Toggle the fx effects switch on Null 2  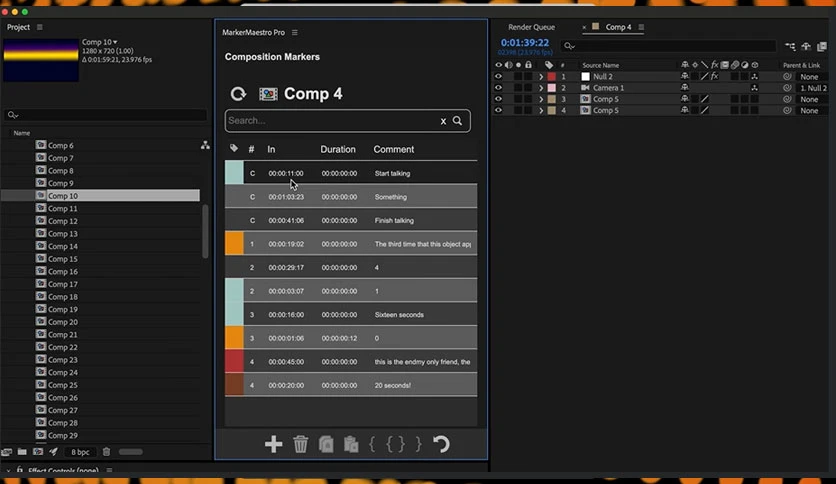(x=714, y=77)
